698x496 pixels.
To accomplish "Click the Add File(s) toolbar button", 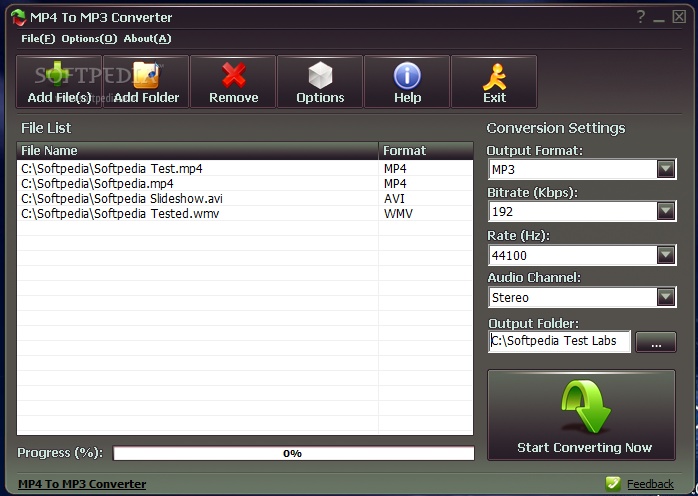I will [59, 82].
